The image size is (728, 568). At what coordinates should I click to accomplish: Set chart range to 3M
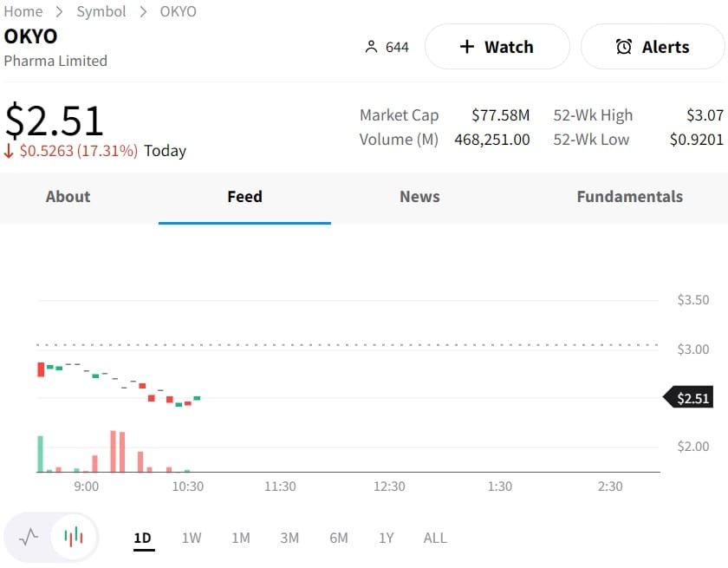[289, 538]
